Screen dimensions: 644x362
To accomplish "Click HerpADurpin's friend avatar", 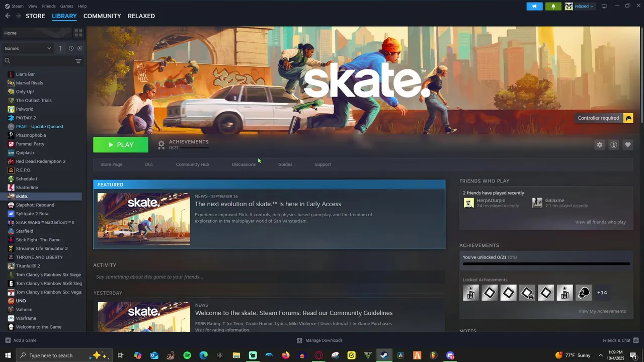I will [x=468, y=203].
